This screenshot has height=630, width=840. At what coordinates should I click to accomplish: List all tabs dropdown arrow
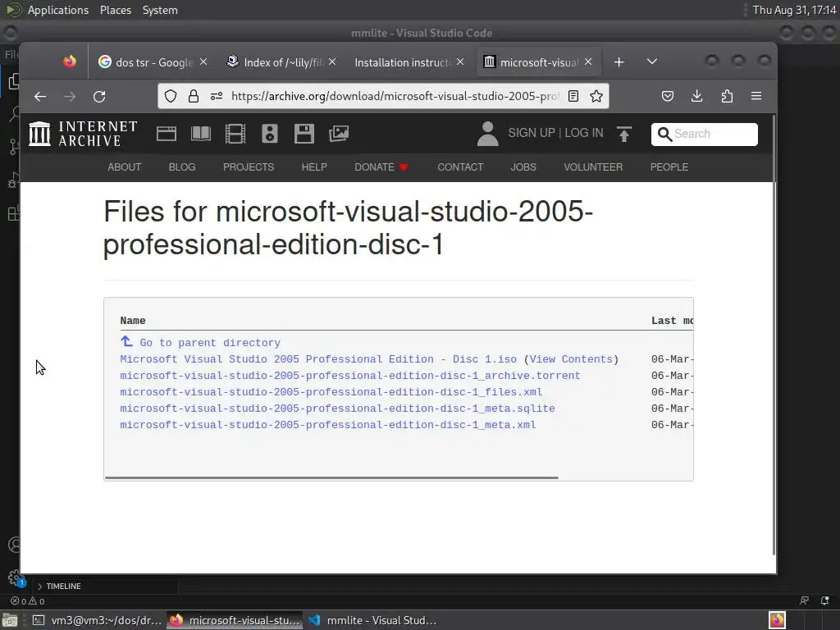pyautogui.click(x=652, y=62)
